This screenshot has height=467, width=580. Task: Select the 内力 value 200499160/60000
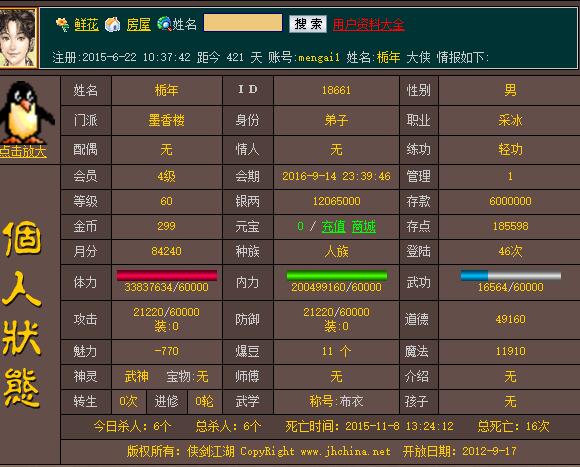point(336,287)
